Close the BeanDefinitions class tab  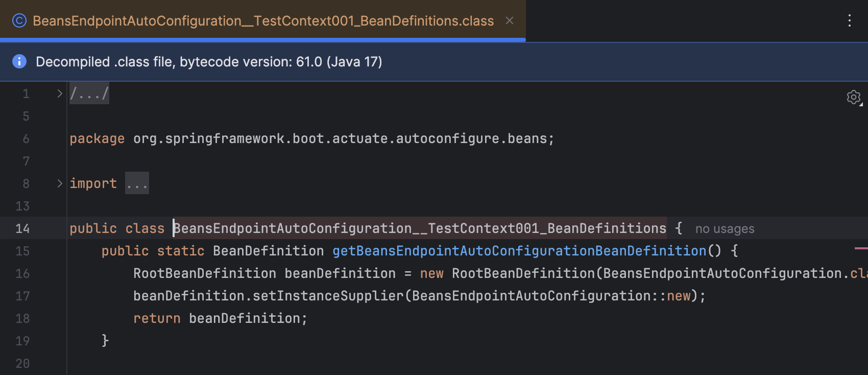509,20
